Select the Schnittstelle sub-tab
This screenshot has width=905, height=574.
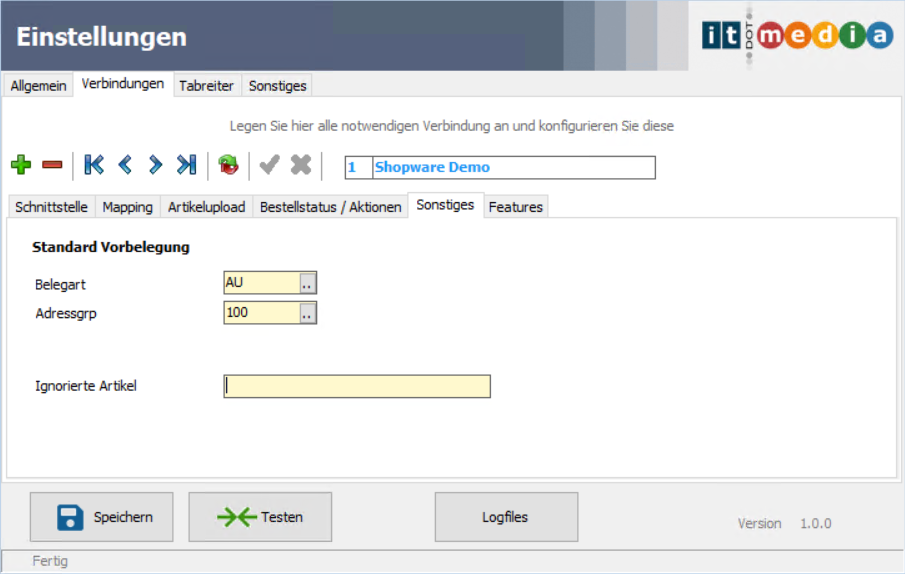pyautogui.click(x=51, y=207)
